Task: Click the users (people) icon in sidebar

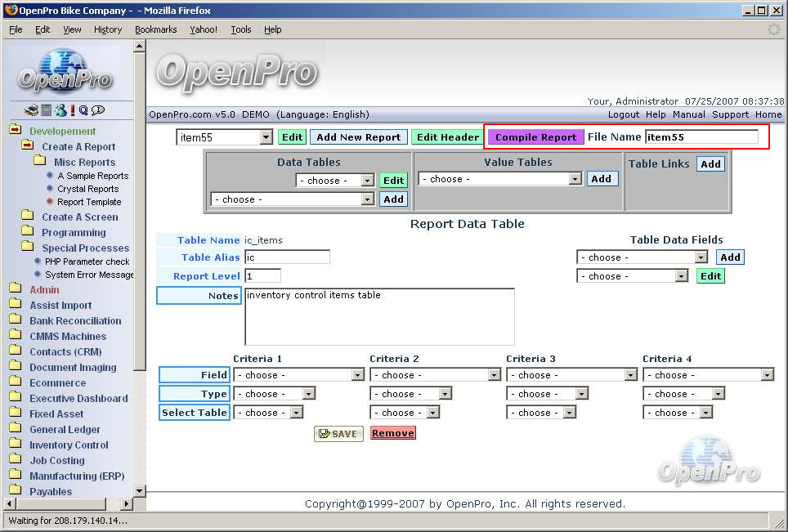Action: coord(60,110)
